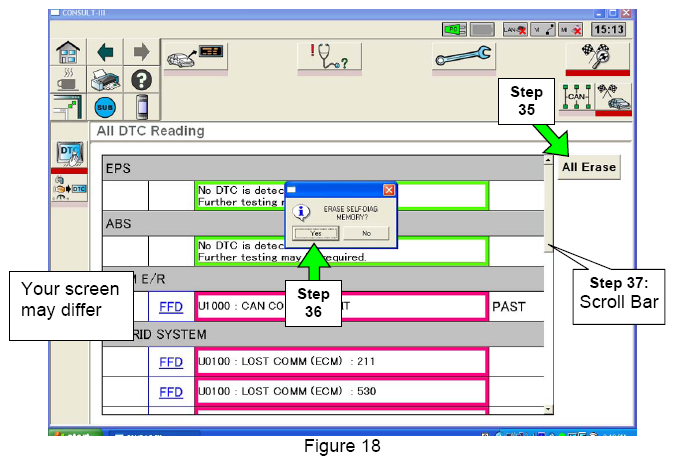The image size is (675, 465).
Task: Click the blue SUB round icon
Action: (105, 107)
